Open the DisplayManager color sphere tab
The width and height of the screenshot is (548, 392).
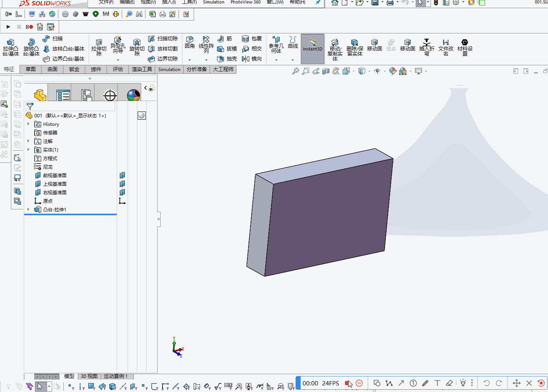(133, 95)
